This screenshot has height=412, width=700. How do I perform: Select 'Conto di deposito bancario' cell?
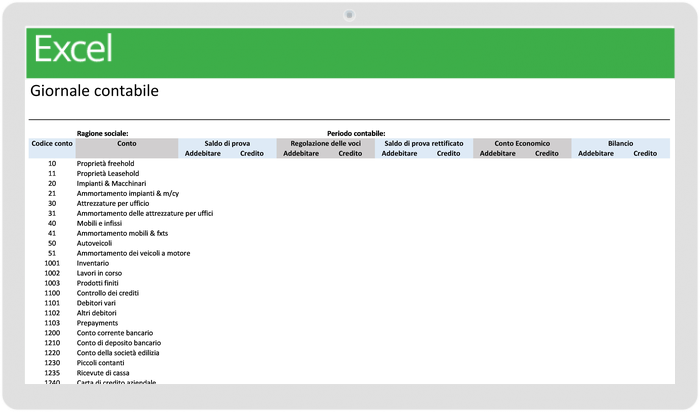[x=119, y=343]
